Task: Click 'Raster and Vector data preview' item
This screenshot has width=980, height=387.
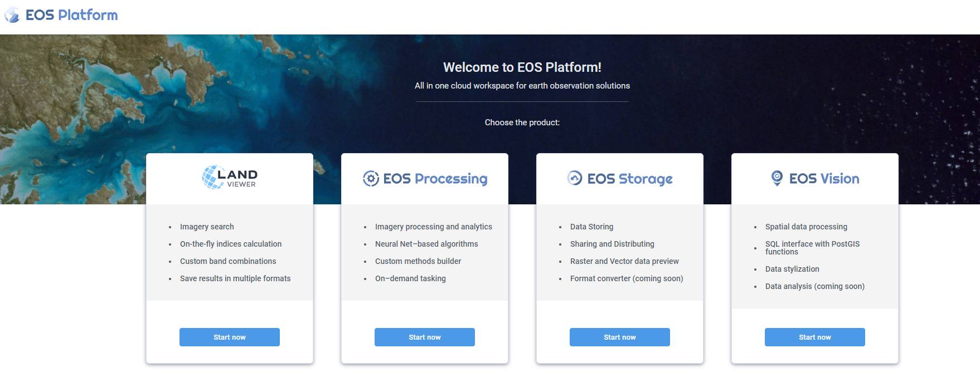Action: pyautogui.click(x=624, y=261)
